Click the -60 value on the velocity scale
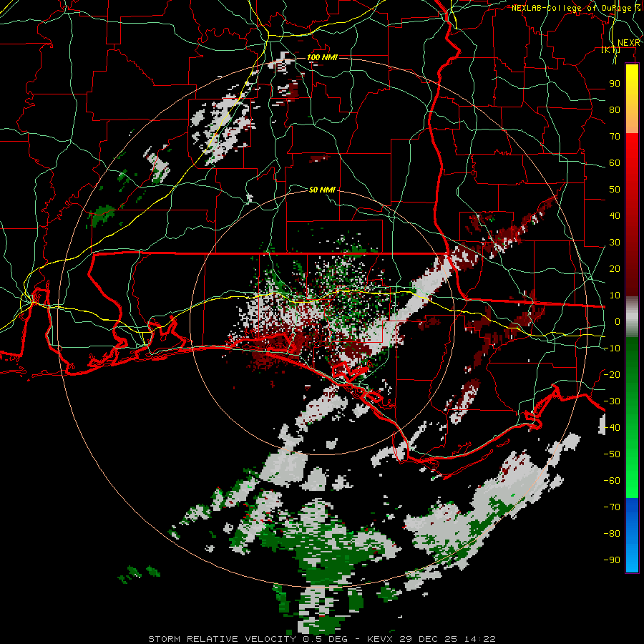This screenshot has width=644, height=644. coord(612,481)
